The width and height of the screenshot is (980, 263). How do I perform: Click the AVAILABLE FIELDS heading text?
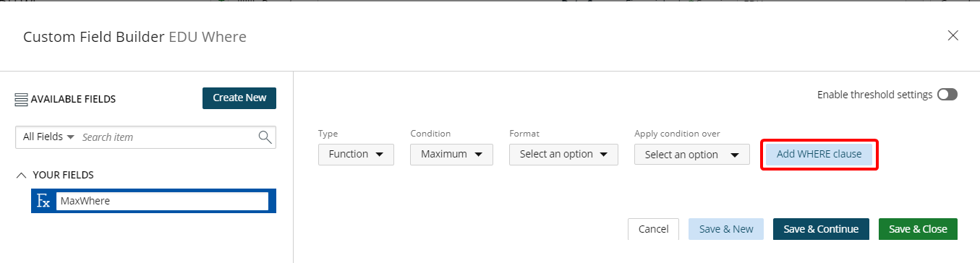(73, 99)
